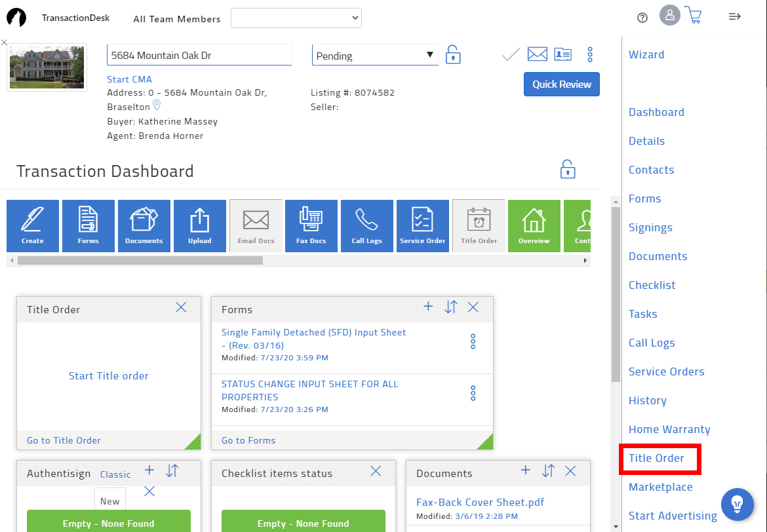Open the Upload tile
The image size is (767, 532).
click(200, 225)
